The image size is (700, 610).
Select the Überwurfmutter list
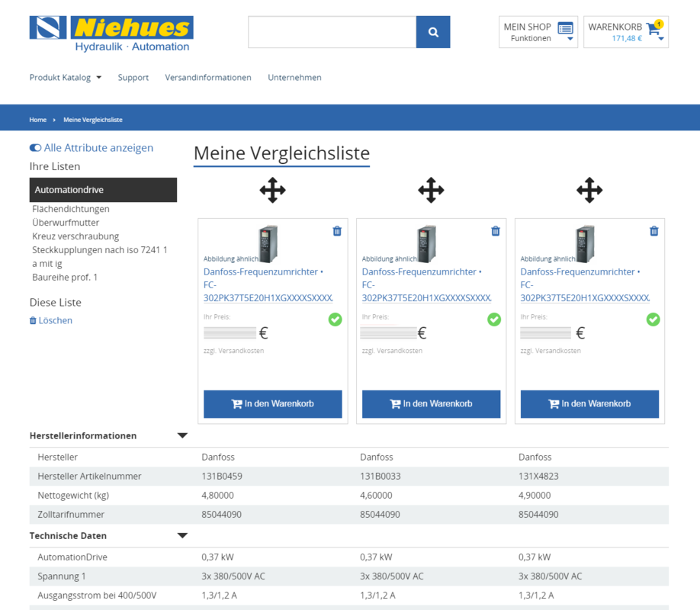coord(66,223)
